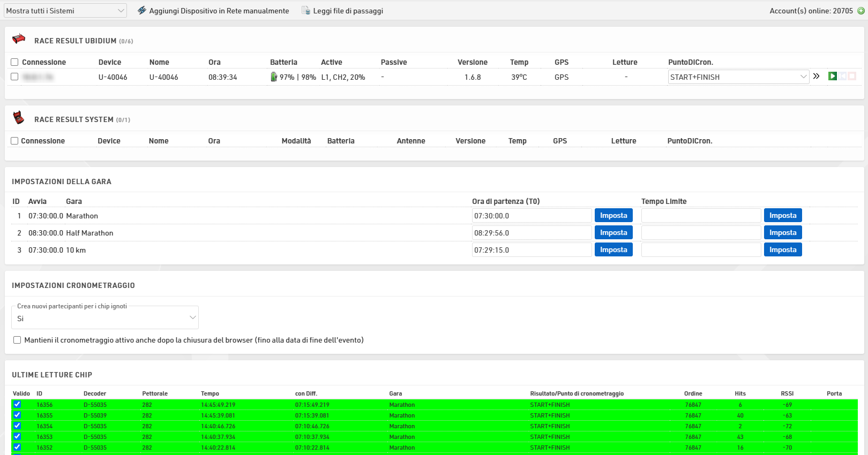Click the Half Marathon start time field
This screenshot has height=455, width=868.
pyautogui.click(x=532, y=233)
